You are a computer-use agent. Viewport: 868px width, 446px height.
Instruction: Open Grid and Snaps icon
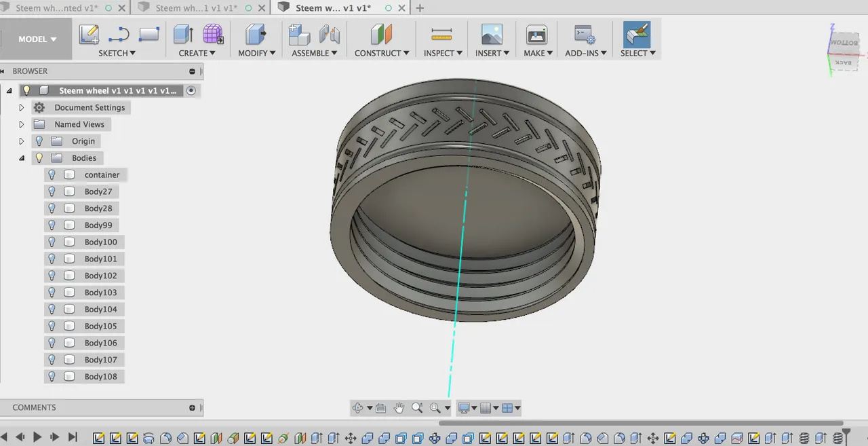pyautogui.click(x=486, y=408)
